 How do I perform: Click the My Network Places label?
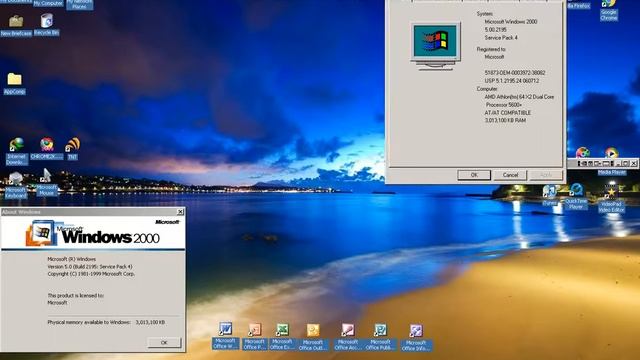pyautogui.click(x=79, y=4)
